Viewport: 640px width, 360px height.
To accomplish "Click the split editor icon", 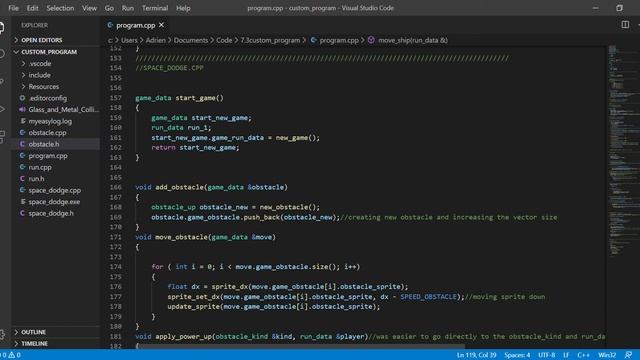I will click(x=625, y=25).
